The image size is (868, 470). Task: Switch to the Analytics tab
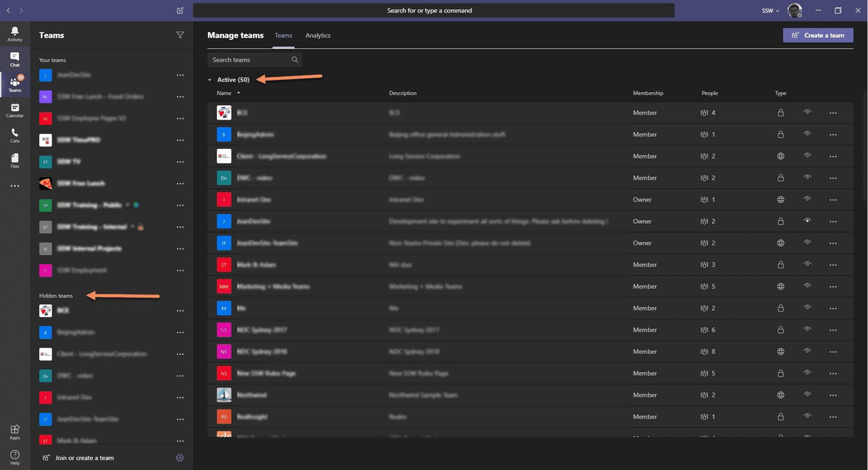(x=317, y=36)
